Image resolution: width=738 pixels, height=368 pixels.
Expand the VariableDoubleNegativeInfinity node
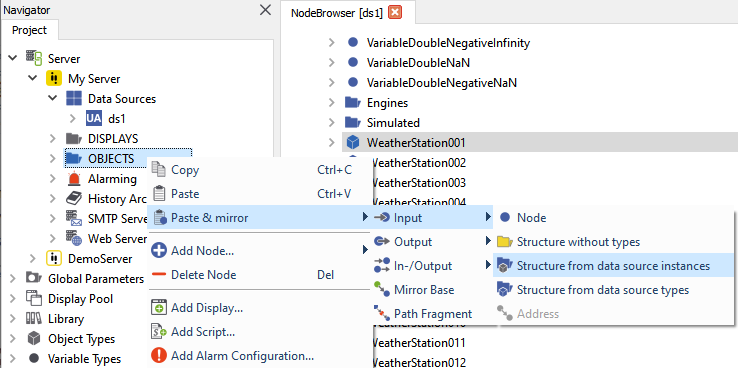point(331,42)
